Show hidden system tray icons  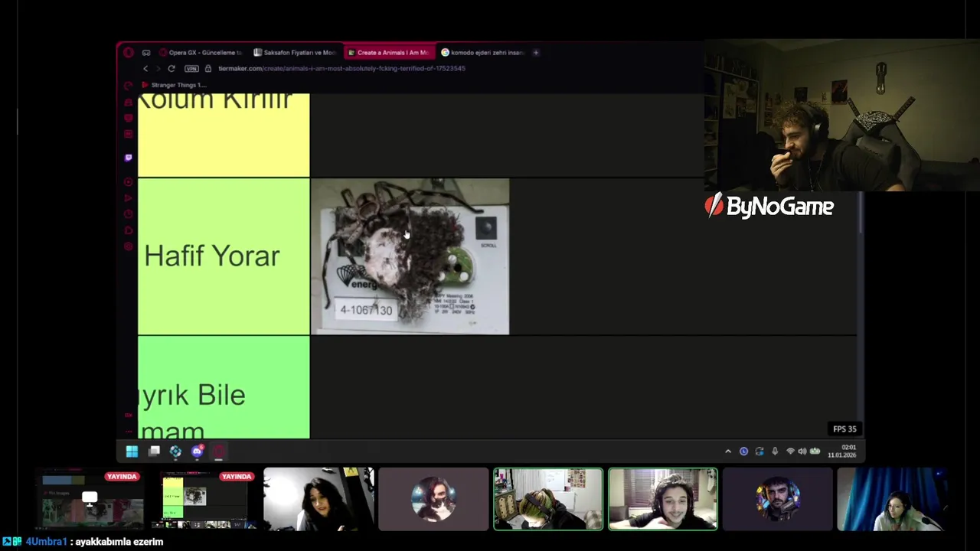(728, 452)
